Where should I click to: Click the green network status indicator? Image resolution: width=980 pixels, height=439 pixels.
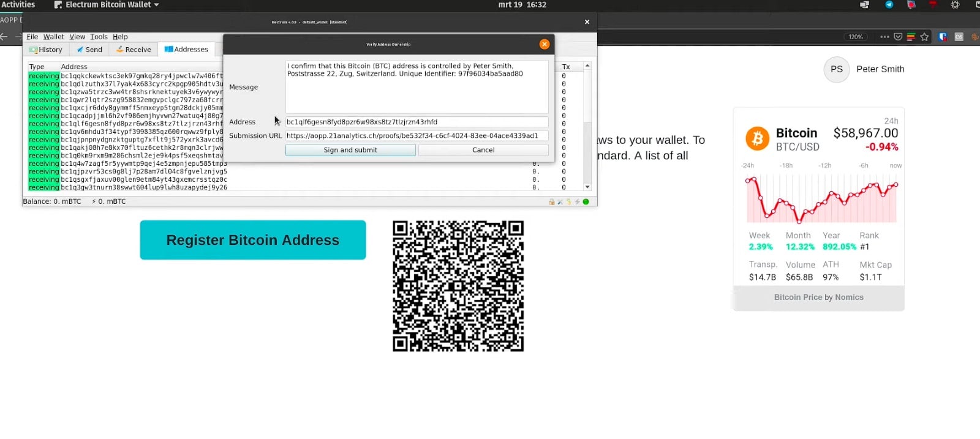[586, 201]
